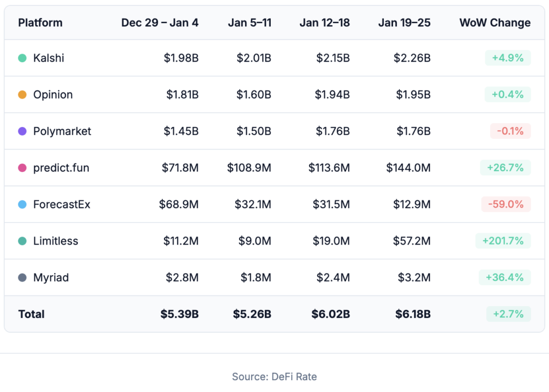This screenshot has width=549, height=392.
Task: Click the Total +2.7% badge
Action: pyautogui.click(x=508, y=314)
